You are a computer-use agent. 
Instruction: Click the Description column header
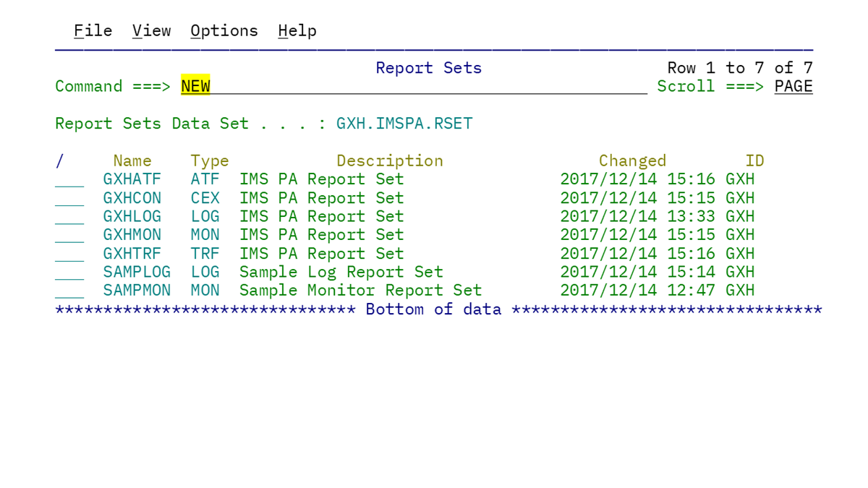tap(389, 160)
